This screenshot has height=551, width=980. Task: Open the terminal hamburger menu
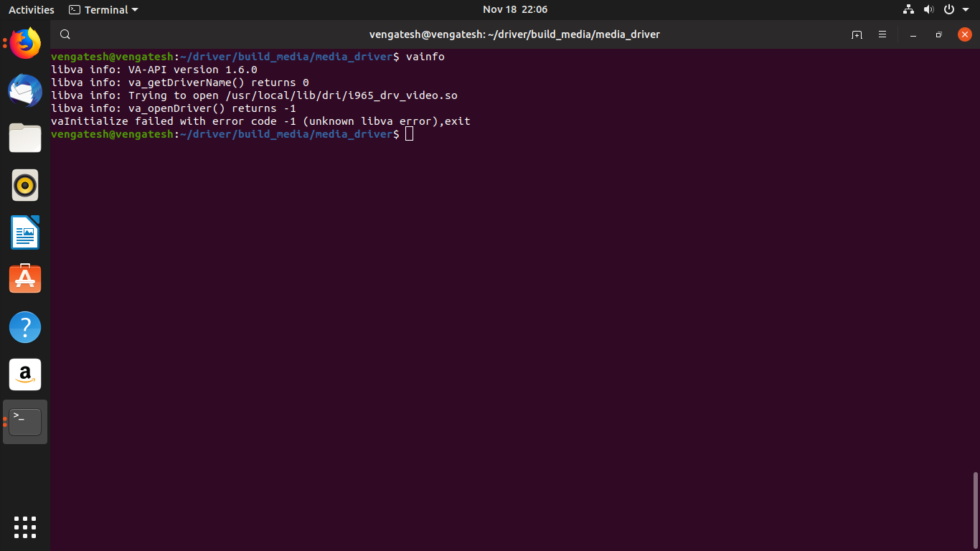pyautogui.click(x=882, y=34)
